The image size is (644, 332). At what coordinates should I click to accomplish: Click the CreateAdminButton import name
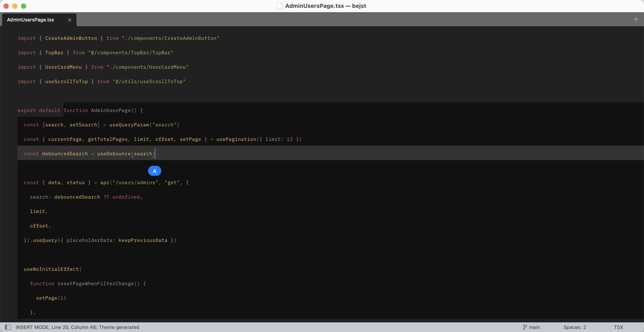(x=71, y=38)
